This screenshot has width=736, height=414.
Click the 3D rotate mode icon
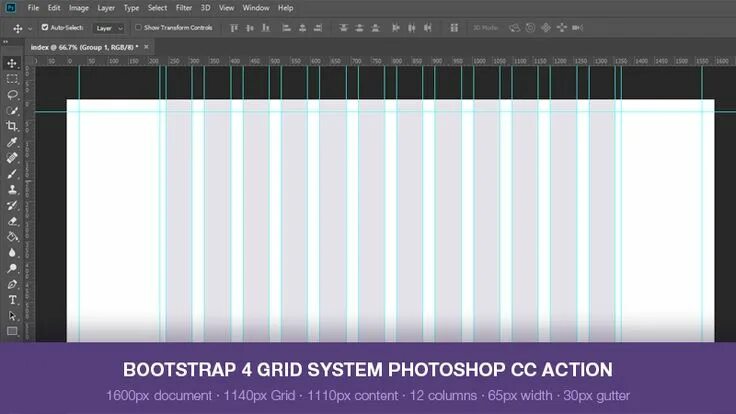[514, 28]
